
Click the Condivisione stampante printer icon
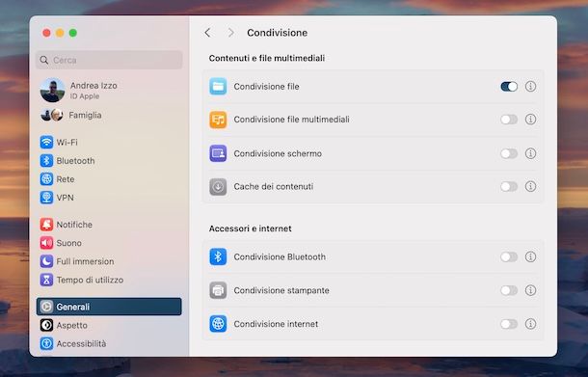click(x=218, y=290)
